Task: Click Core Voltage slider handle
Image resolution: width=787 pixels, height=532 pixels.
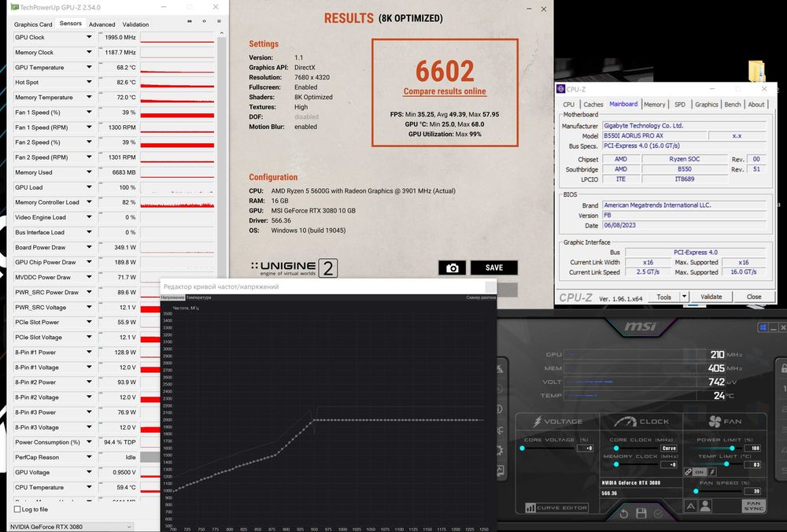Action: [523, 448]
